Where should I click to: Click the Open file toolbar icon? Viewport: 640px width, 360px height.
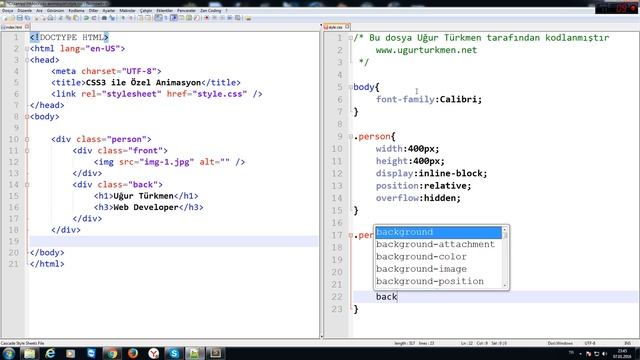[12, 18]
